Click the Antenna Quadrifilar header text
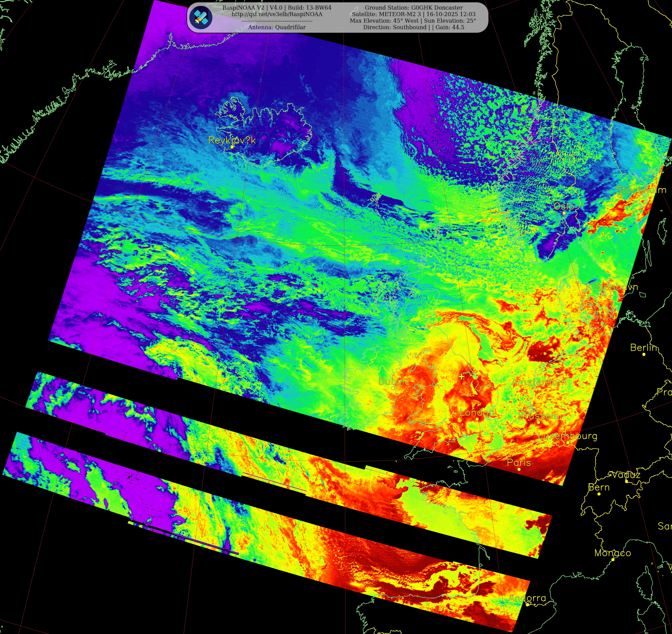The width and height of the screenshot is (672, 634). 277,27
